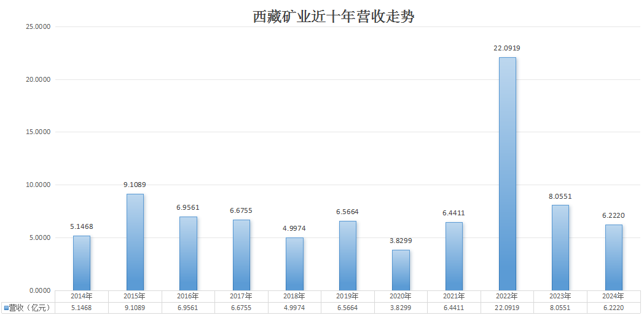Click the 2017年 category header cell
Screen dimensions: 644x315
pyautogui.click(x=241, y=297)
